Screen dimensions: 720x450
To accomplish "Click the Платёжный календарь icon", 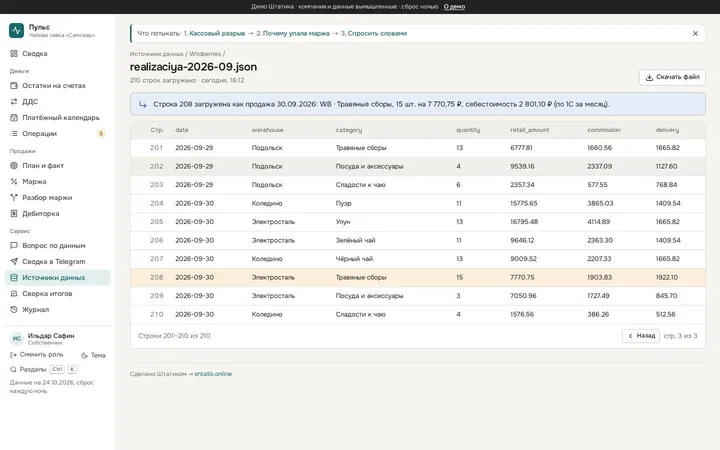I will point(14,118).
